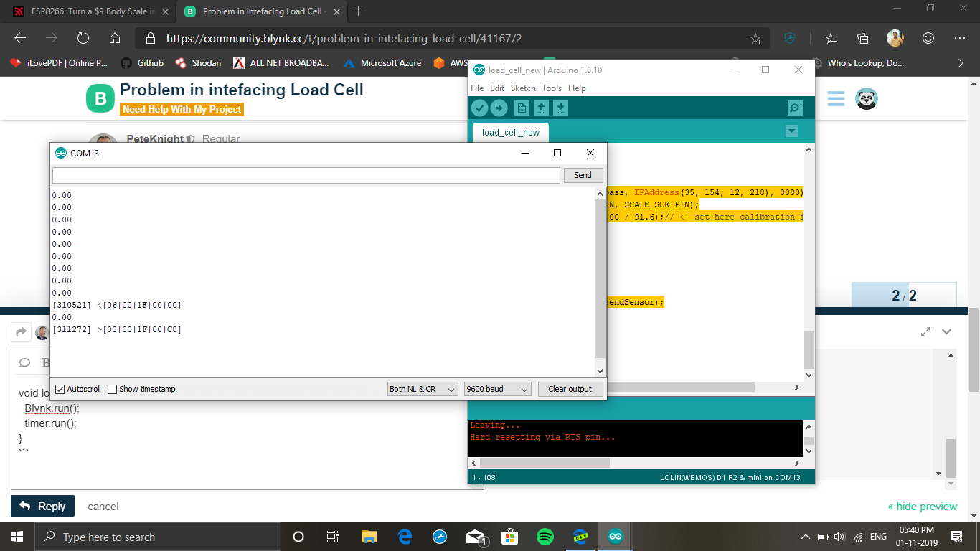Image resolution: width=980 pixels, height=551 pixels.
Task: Add this page to favorites with star
Action: pos(755,38)
